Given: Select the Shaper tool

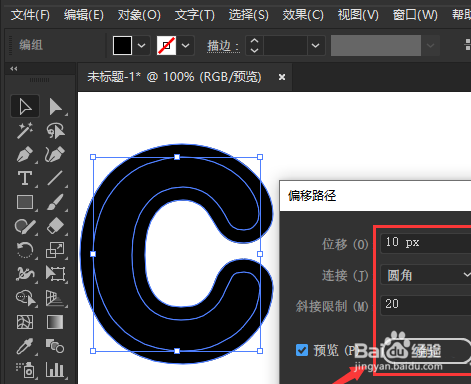Looking at the screenshot, I should (25, 226).
